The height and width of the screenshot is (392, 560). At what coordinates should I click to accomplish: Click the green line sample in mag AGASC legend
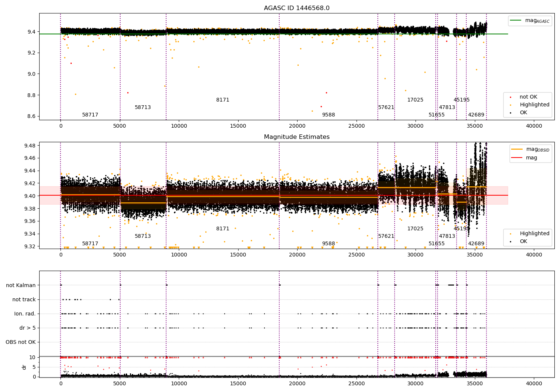click(x=516, y=21)
